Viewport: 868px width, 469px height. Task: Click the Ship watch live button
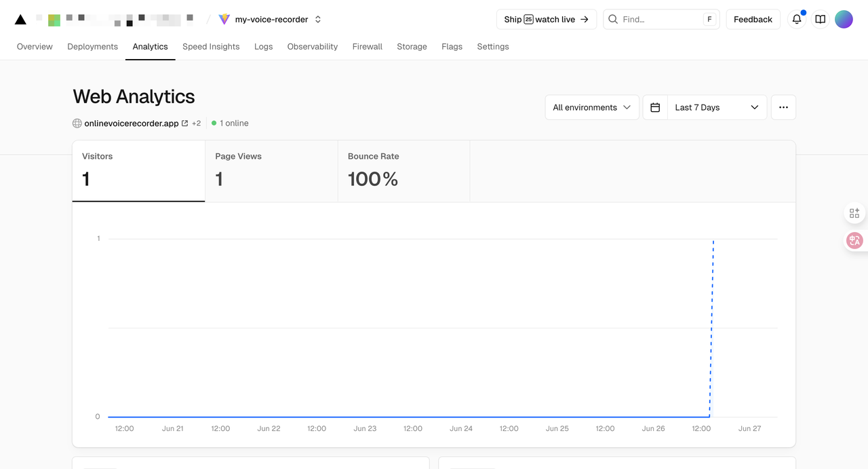546,20
